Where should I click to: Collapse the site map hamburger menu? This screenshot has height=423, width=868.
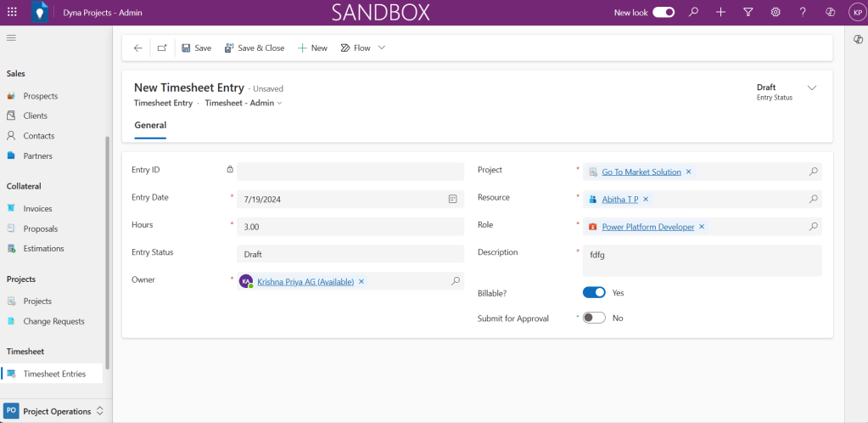[12, 38]
